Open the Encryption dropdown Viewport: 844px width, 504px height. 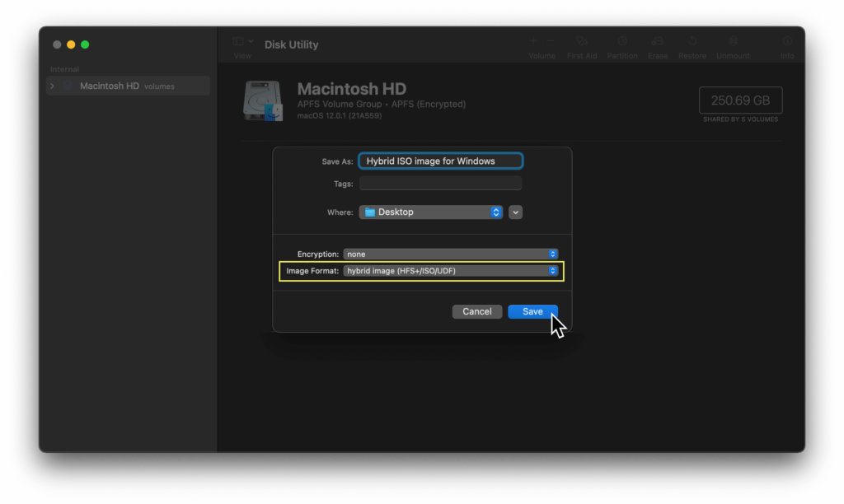coord(451,254)
